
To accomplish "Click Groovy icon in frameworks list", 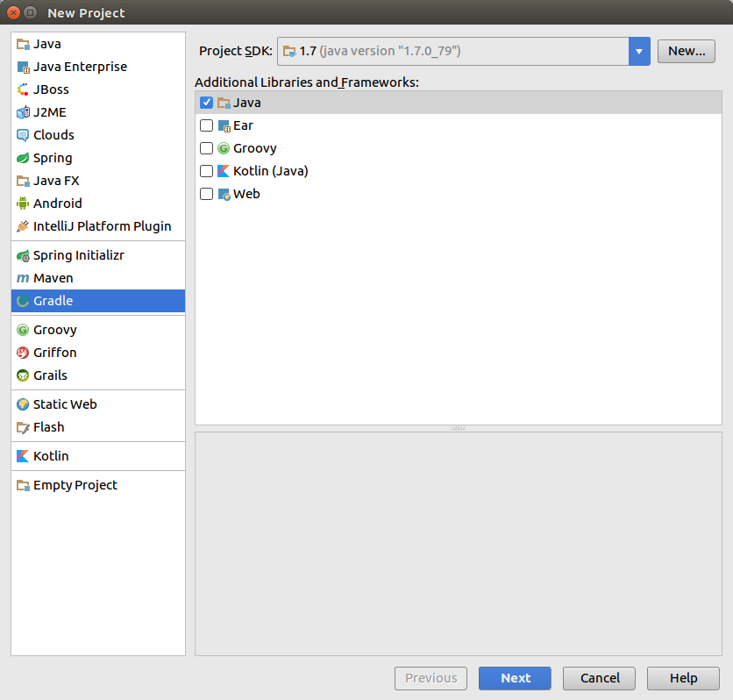I will click(224, 148).
